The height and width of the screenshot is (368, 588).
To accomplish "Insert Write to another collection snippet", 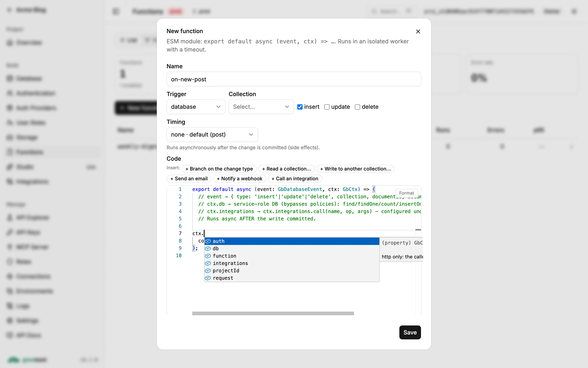I will (x=355, y=169).
